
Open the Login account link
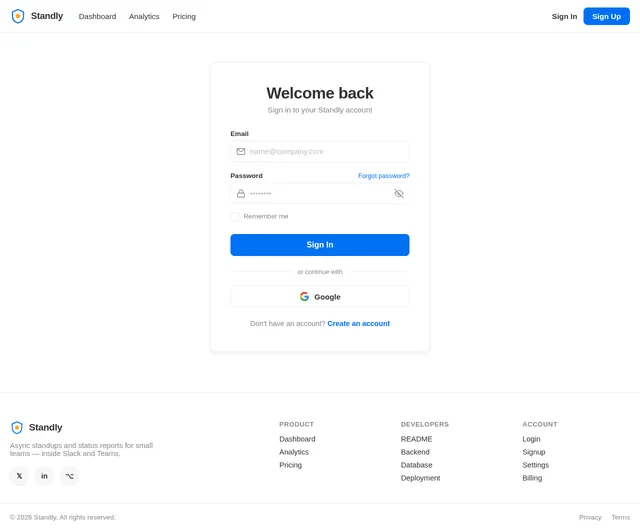[x=531, y=439]
